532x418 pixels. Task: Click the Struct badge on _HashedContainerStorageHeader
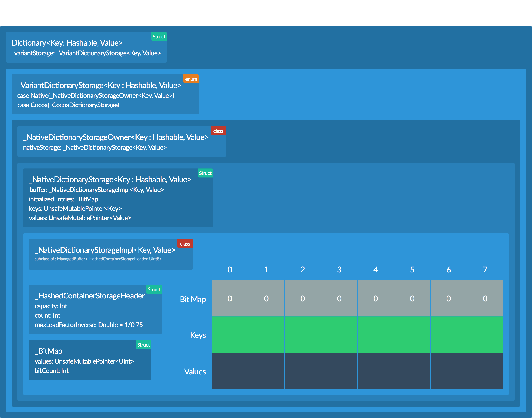click(x=154, y=289)
